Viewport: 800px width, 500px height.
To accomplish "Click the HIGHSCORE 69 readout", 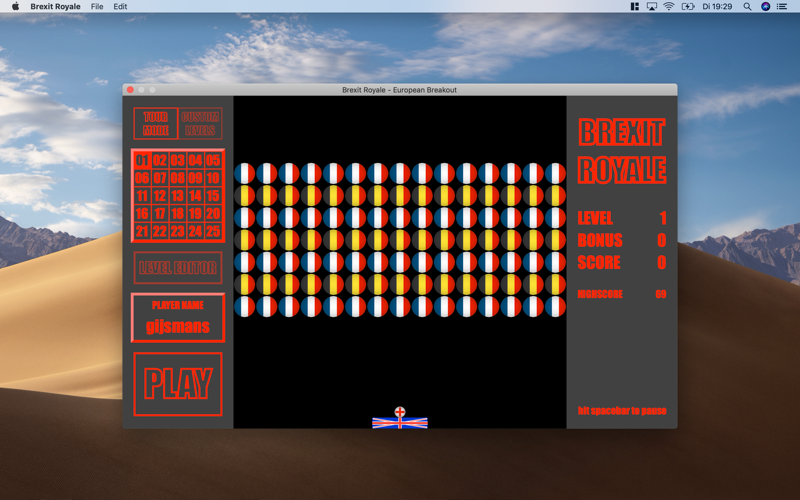I will (x=622, y=294).
